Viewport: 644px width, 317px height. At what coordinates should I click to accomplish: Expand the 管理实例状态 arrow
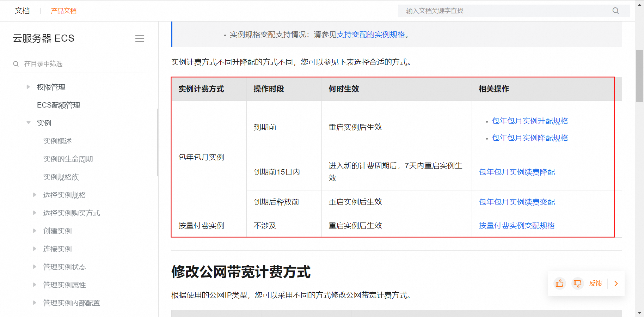coord(35,267)
